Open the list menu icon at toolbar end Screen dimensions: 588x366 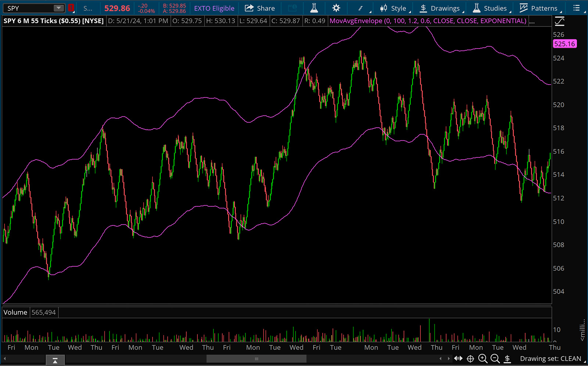577,8
